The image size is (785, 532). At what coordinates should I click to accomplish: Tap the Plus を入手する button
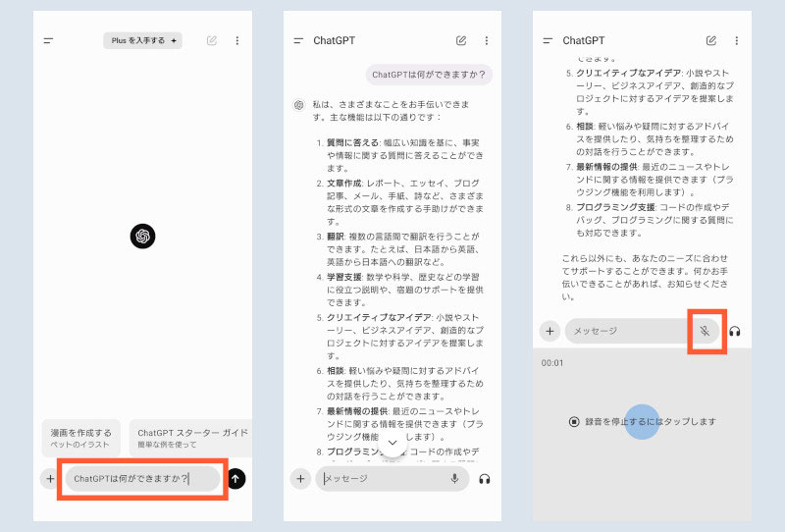pyautogui.click(x=142, y=40)
